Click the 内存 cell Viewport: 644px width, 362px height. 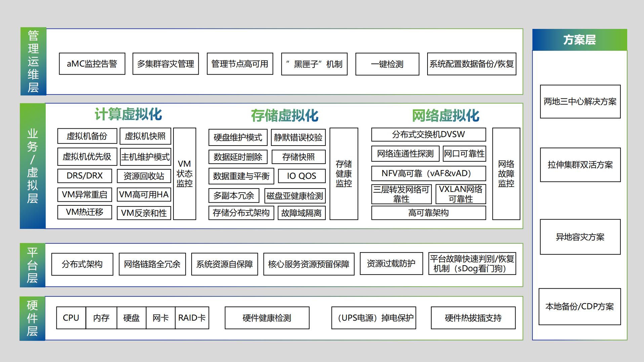(101, 318)
